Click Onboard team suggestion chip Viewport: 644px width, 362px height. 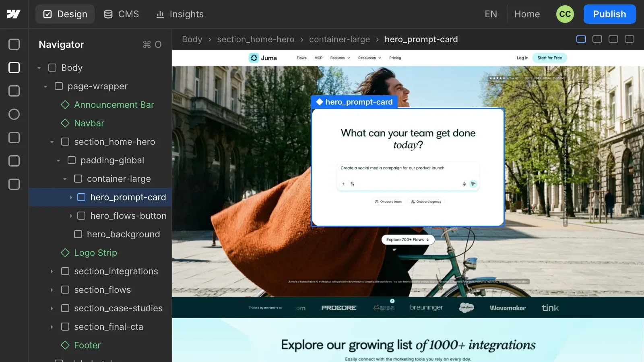(x=388, y=202)
